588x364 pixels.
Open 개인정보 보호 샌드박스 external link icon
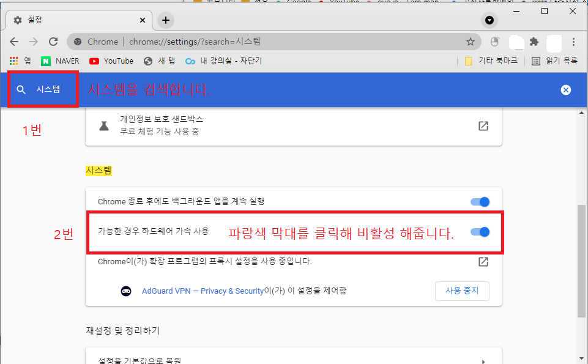[x=483, y=126]
